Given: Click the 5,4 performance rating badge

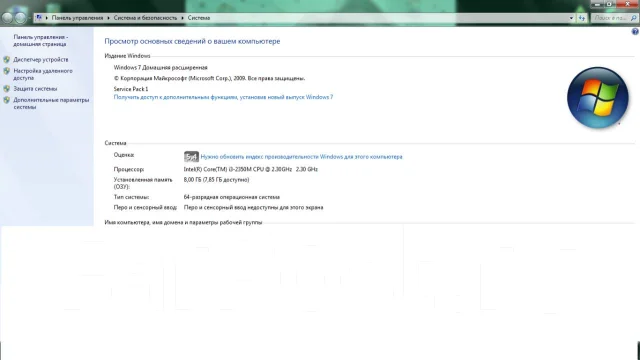Looking at the screenshot, I should click(x=191, y=157).
